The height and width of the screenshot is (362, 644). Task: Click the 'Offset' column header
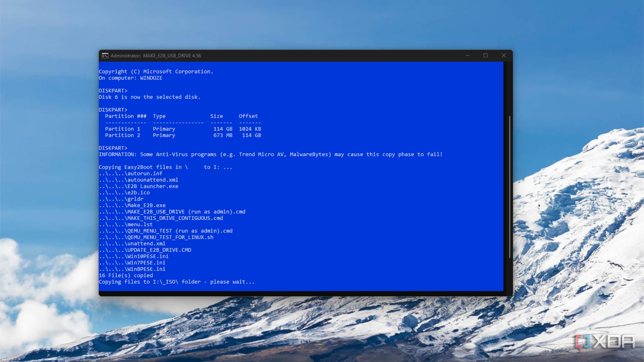[x=248, y=116]
